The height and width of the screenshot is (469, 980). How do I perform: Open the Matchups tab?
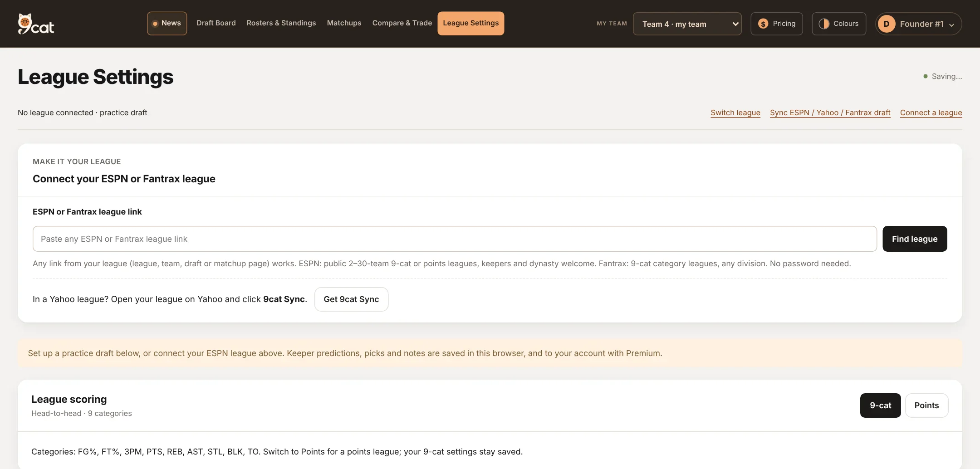[344, 23]
